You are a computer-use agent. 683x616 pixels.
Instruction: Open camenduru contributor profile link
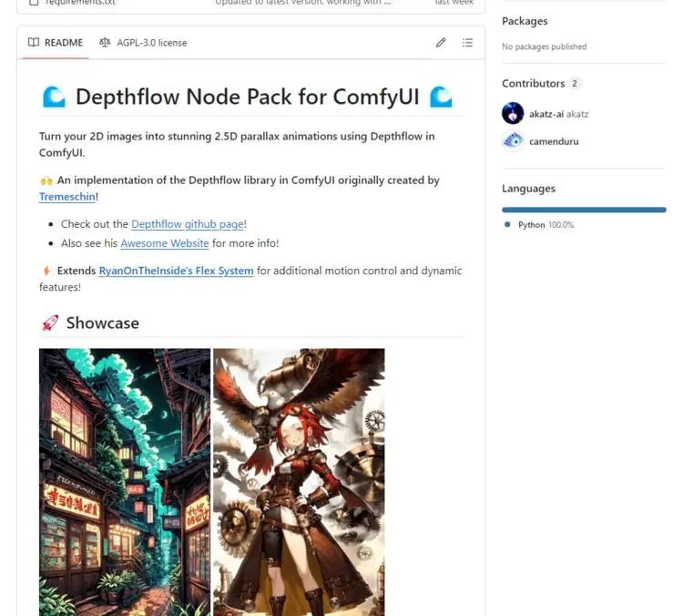554,141
